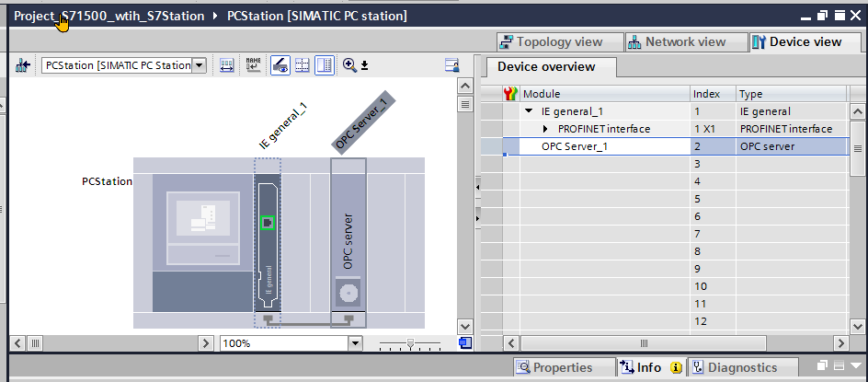
Task: Click the overview navigation icon at canvas corner
Action: 465,343
